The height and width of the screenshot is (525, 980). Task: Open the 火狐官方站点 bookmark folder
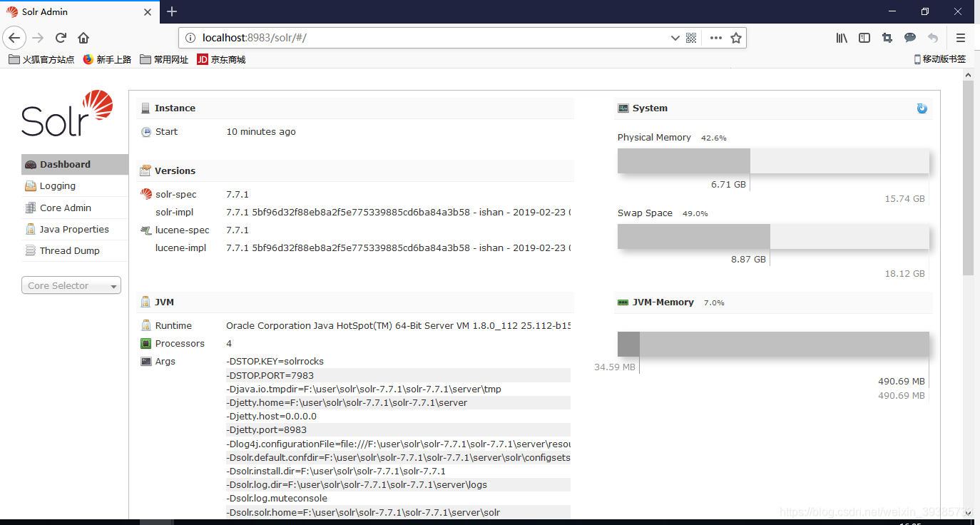[x=41, y=60]
